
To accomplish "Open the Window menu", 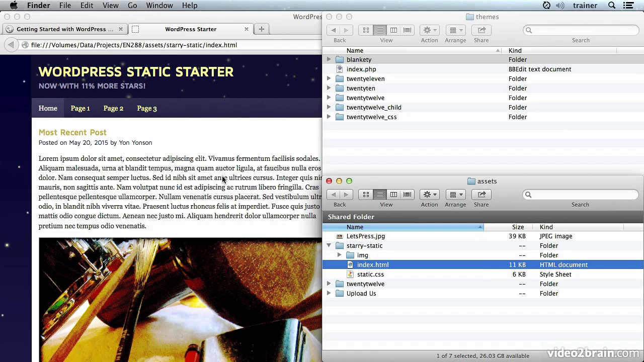I will (x=159, y=6).
